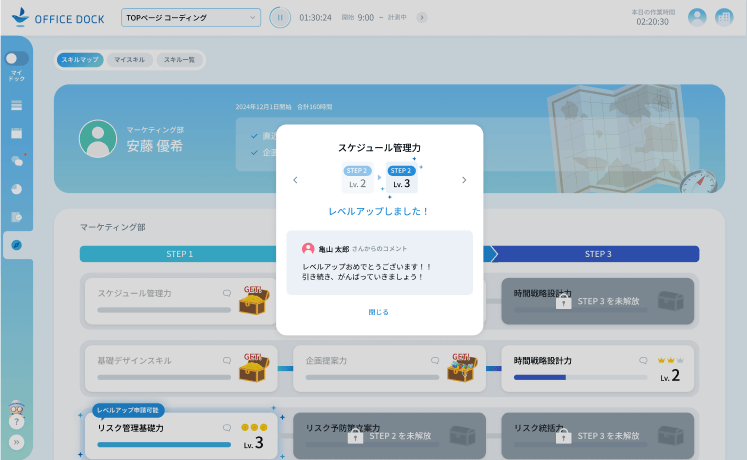Open the help question mark icon
747x460 pixels.
[x=17, y=422]
